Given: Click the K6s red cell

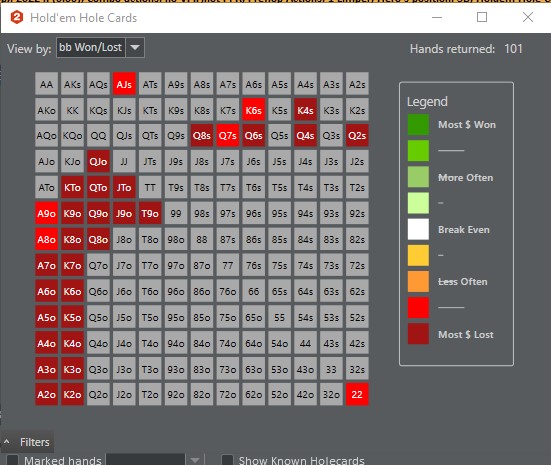Looking at the screenshot, I should (x=253, y=110).
